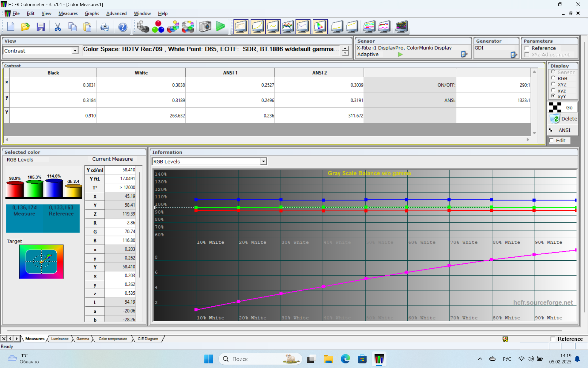Expand the Contrast view dropdown

point(75,51)
